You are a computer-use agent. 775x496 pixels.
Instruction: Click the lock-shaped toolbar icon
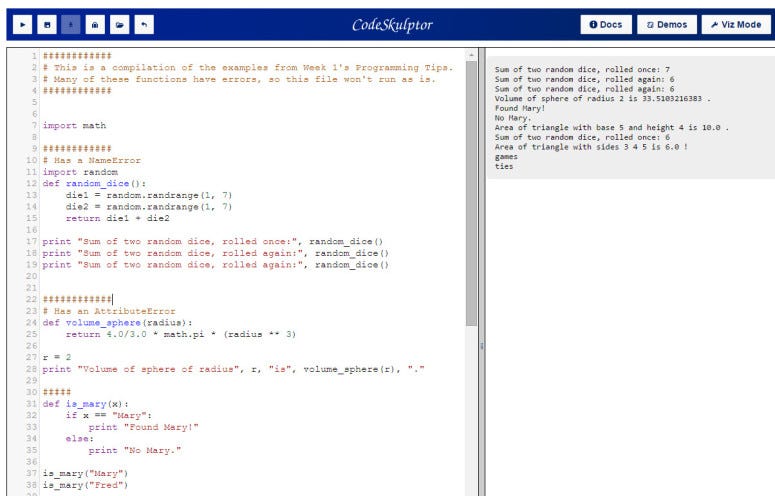(95, 25)
